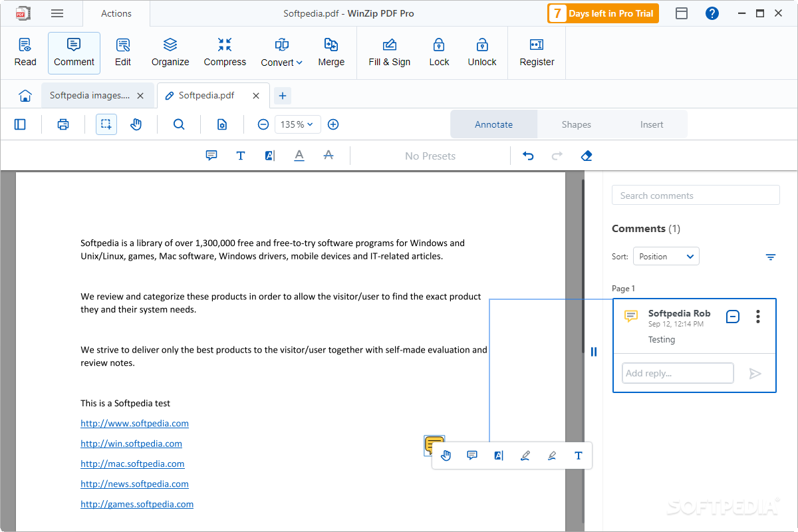The height and width of the screenshot is (532, 798).
Task: Toggle the marquee selection tool
Action: [106, 124]
